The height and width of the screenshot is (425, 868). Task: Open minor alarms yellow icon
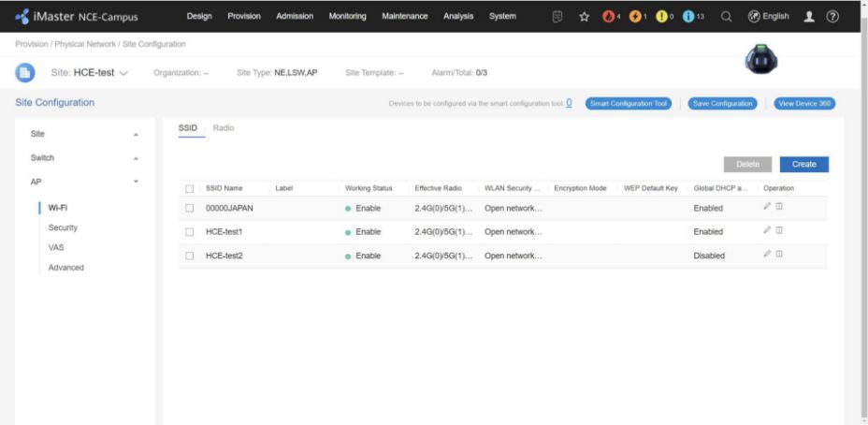(x=661, y=17)
